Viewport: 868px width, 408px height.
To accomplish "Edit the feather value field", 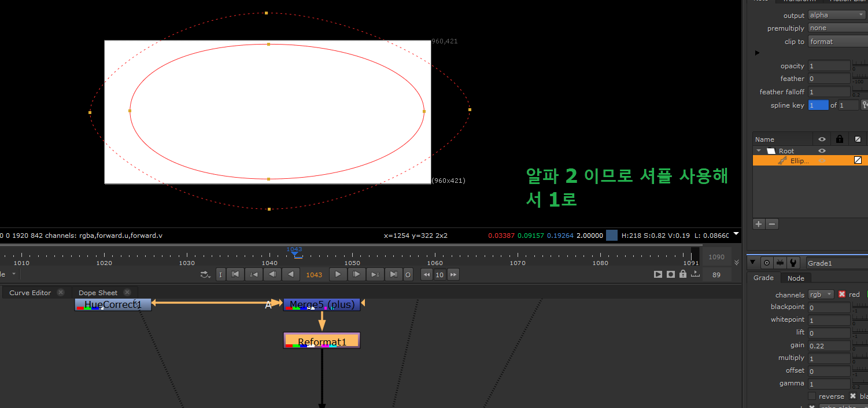I will [x=829, y=79].
